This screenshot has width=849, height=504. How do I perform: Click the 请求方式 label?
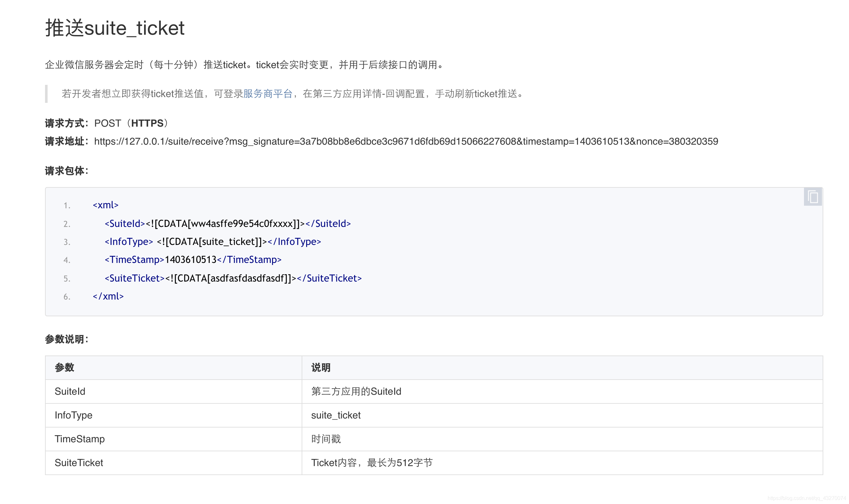[65, 123]
